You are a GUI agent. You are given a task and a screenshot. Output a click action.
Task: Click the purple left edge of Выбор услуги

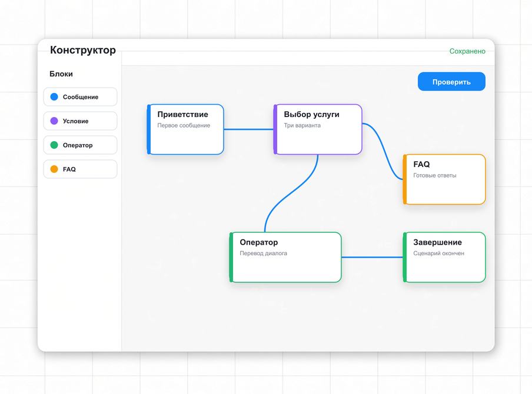275,129
